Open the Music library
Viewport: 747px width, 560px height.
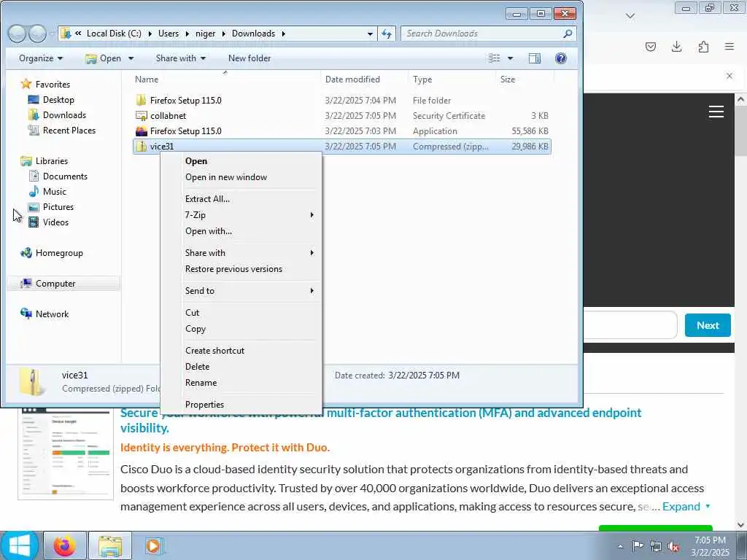(54, 192)
